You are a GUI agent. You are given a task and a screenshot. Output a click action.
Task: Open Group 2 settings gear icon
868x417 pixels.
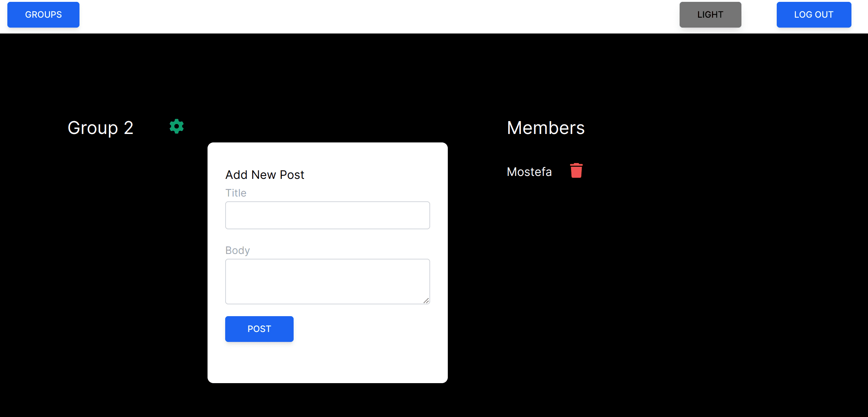click(x=177, y=126)
